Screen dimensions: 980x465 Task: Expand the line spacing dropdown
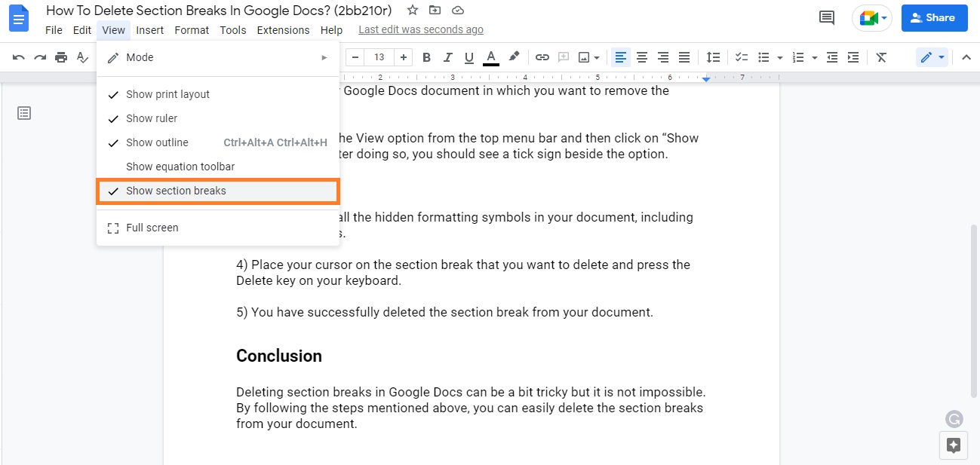(x=713, y=57)
